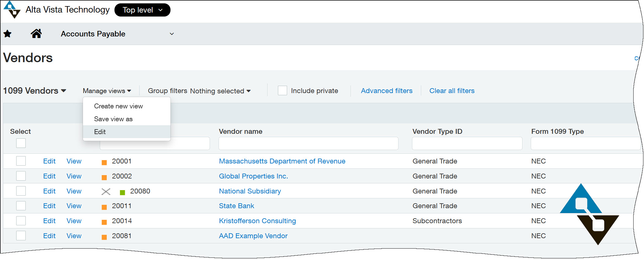Edit vendor 20011 row
The width and height of the screenshot is (644, 259).
pos(49,206)
